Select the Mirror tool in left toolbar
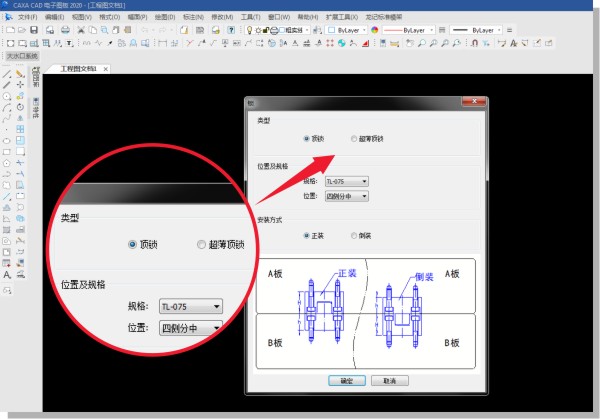The image size is (600, 419). tap(20, 119)
